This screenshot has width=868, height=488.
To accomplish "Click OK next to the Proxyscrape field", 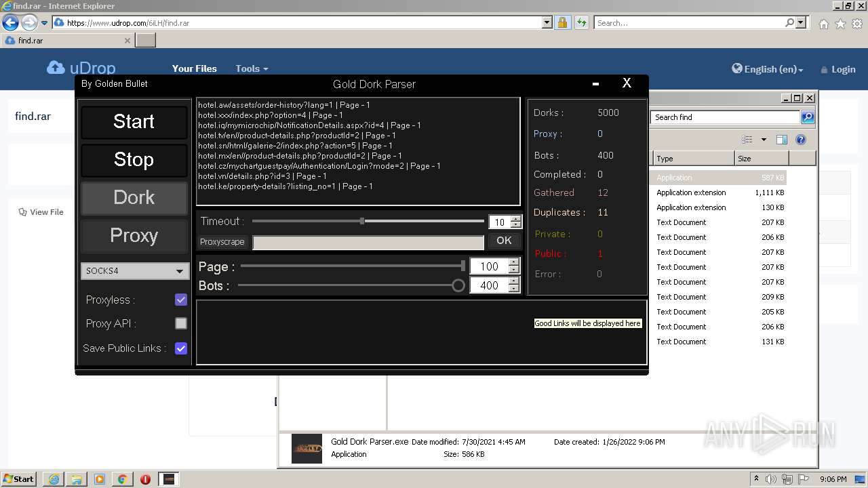I will click(x=504, y=241).
